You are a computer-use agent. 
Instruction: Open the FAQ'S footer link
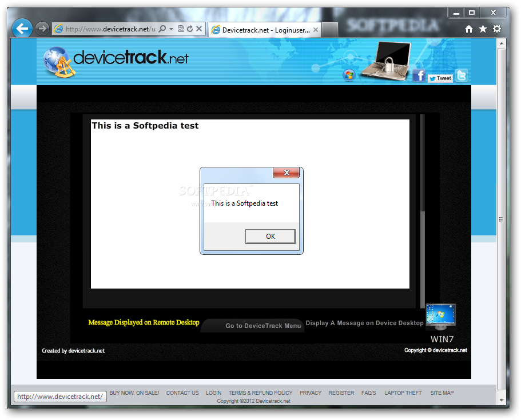368,393
